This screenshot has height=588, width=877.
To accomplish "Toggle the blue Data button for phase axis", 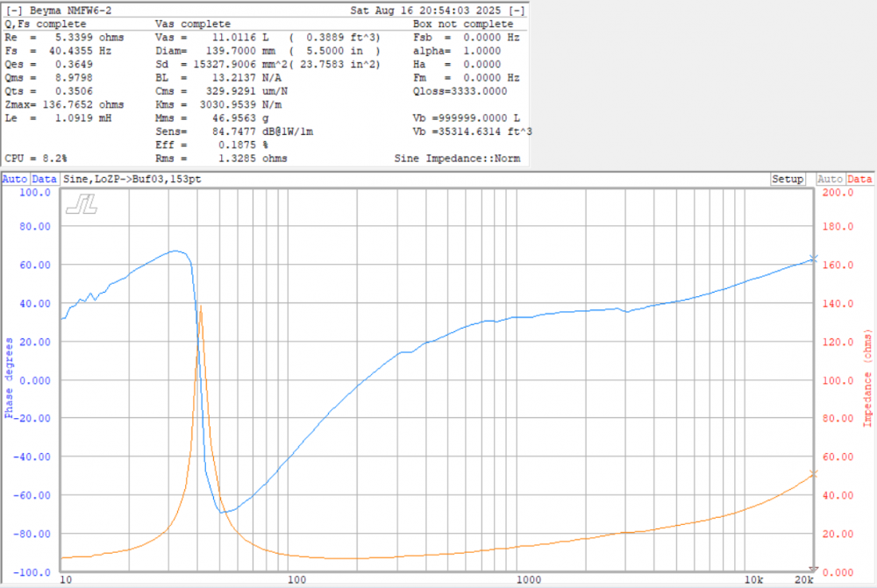I will pos(45,179).
